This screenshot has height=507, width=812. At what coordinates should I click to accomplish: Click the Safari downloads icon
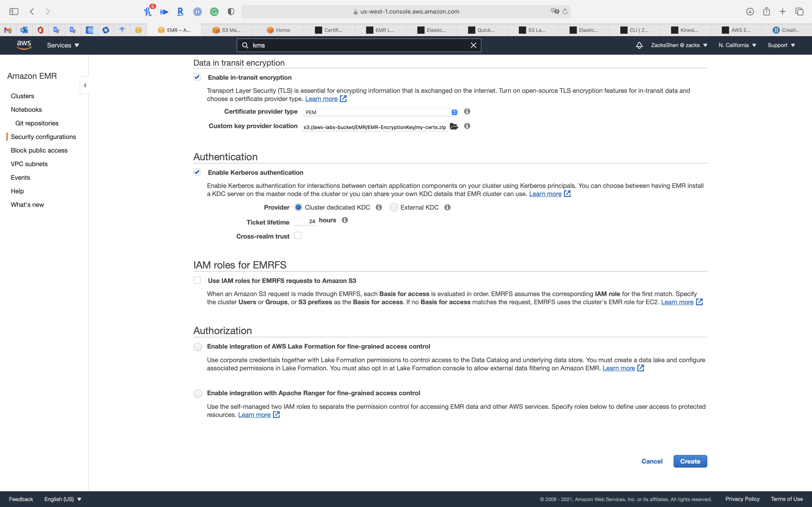coord(750,11)
